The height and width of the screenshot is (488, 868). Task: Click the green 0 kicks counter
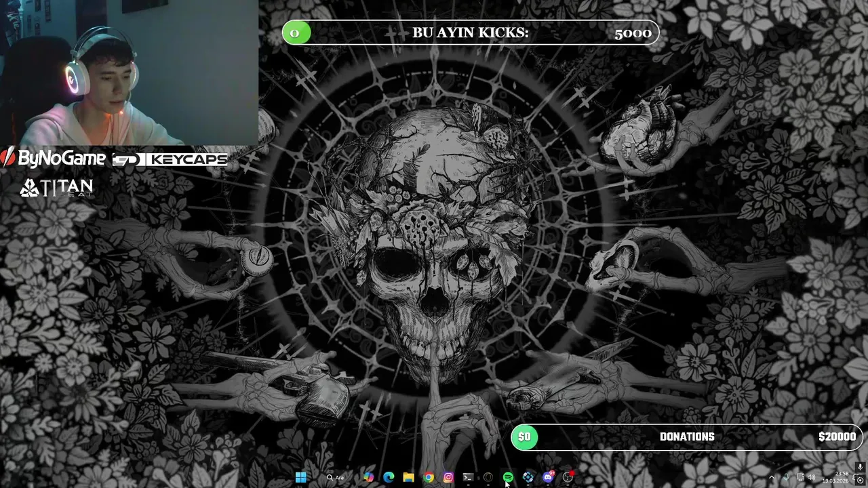click(296, 33)
